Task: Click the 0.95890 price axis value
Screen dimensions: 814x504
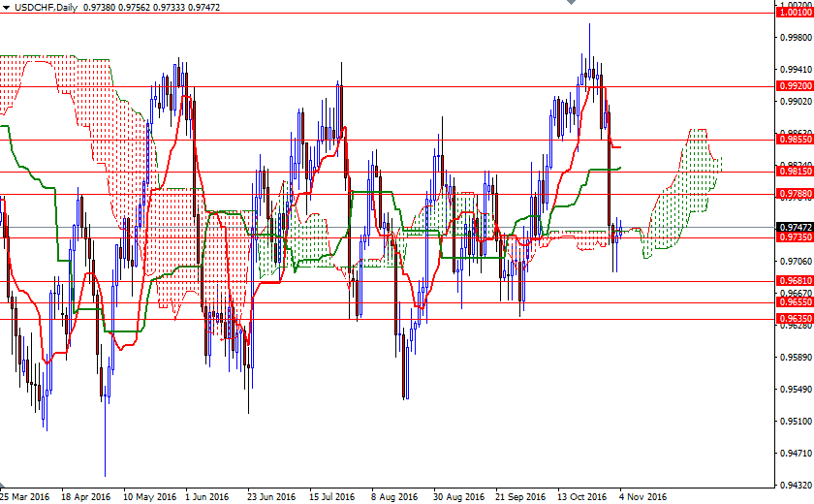Action: click(x=797, y=357)
